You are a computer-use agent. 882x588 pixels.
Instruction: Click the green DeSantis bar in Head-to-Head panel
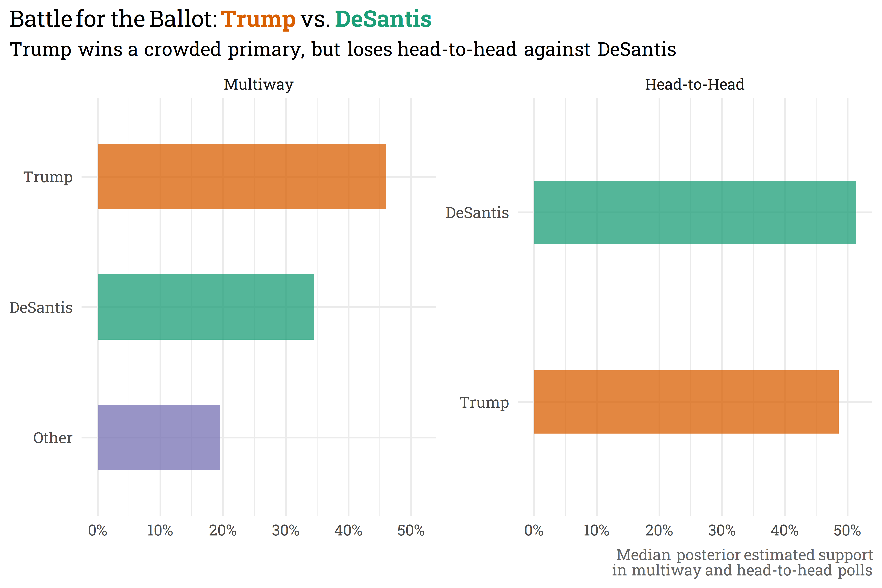pos(695,212)
